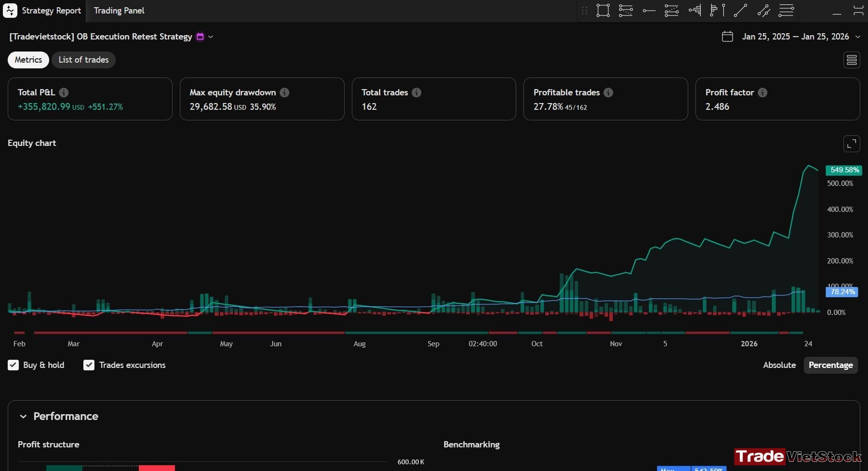Open the List of trades tab
Viewport: 868px width, 471px height.
coord(83,60)
